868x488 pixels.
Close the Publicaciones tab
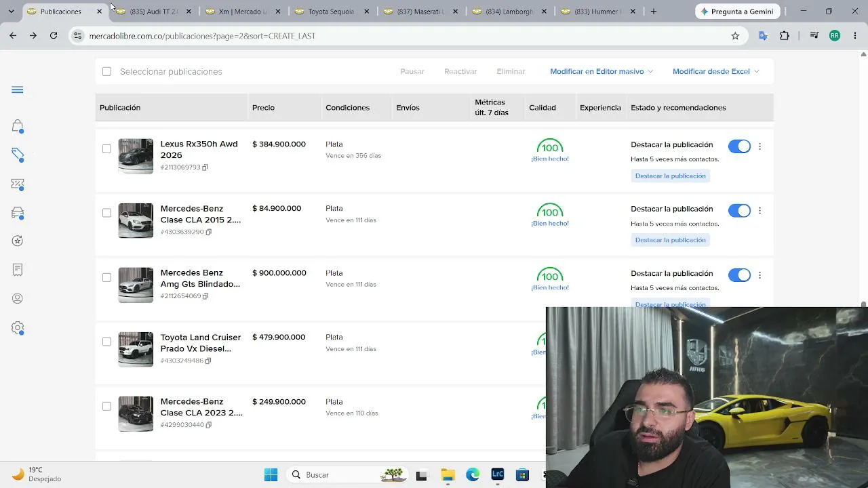click(x=100, y=12)
